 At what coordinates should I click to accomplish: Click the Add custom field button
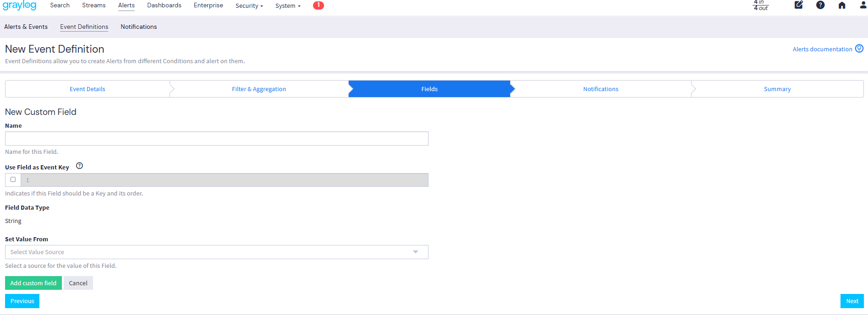click(33, 283)
